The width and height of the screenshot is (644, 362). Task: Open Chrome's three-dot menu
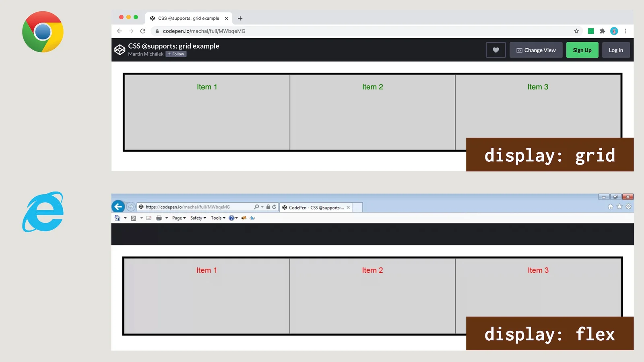[625, 31]
